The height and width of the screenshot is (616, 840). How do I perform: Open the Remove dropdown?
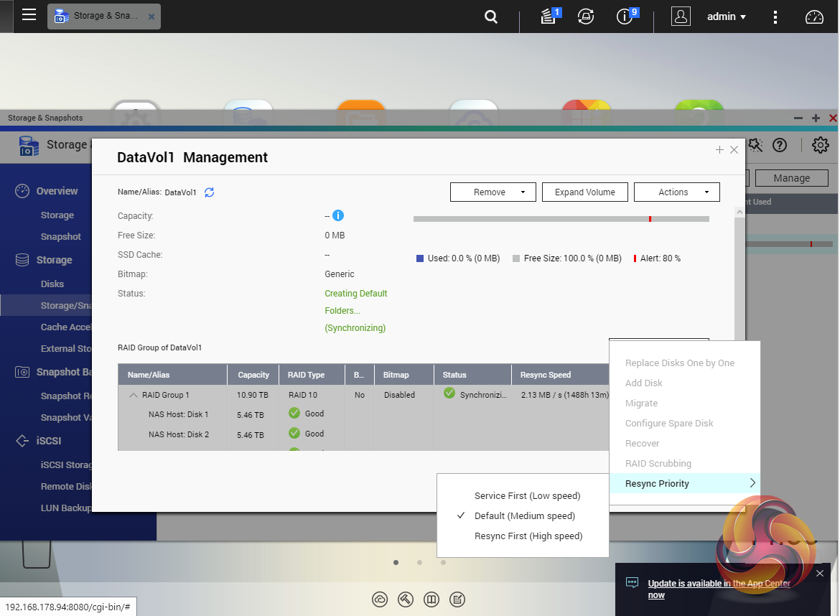(493, 192)
